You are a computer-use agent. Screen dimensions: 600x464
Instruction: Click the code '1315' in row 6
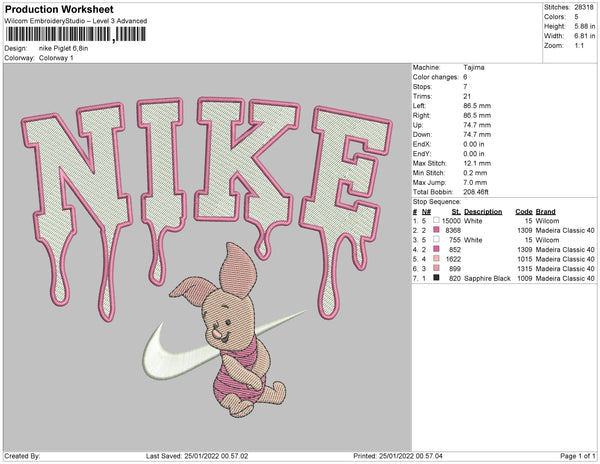[525, 269]
